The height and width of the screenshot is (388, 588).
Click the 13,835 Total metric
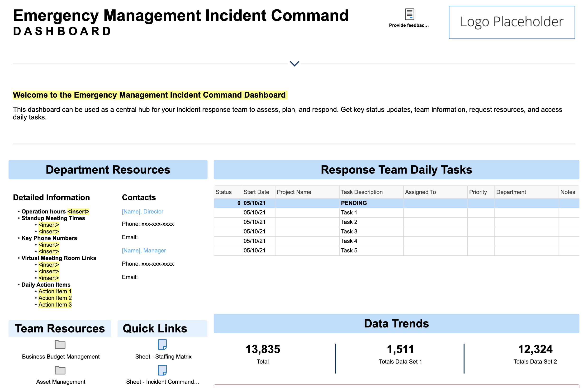[263, 349]
